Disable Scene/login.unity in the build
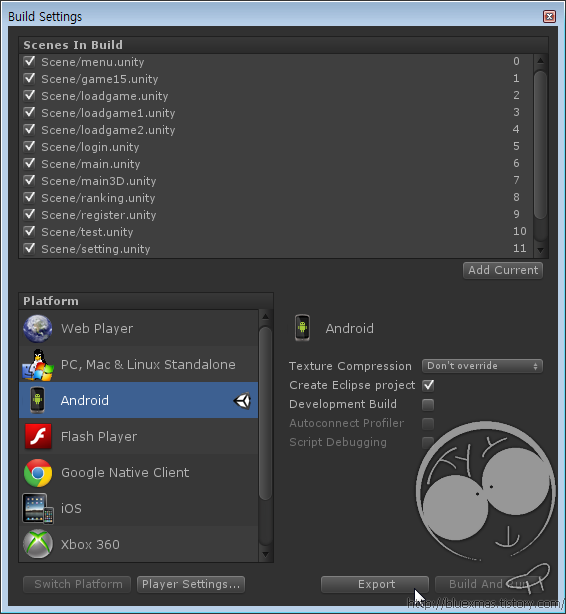Screen dimensions: 566x614 [29, 146]
